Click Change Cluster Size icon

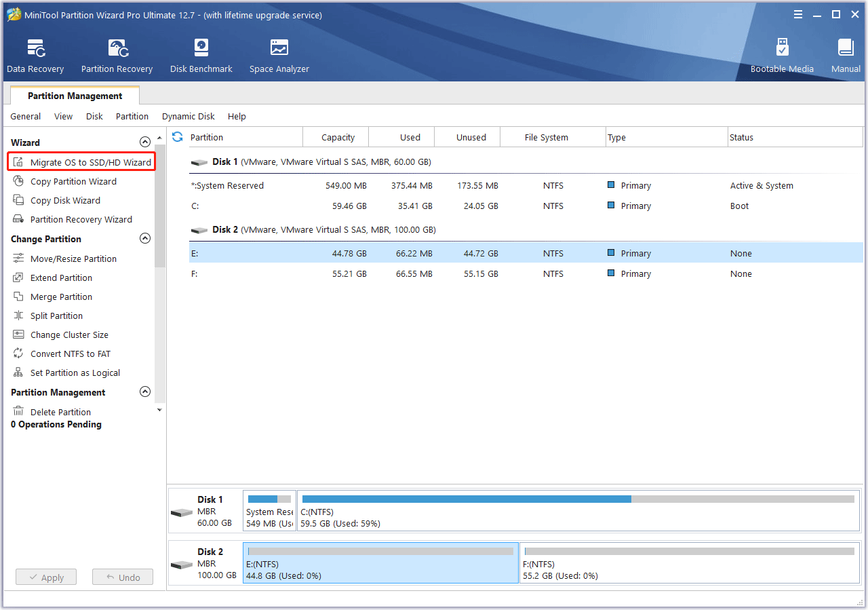pyautogui.click(x=18, y=335)
